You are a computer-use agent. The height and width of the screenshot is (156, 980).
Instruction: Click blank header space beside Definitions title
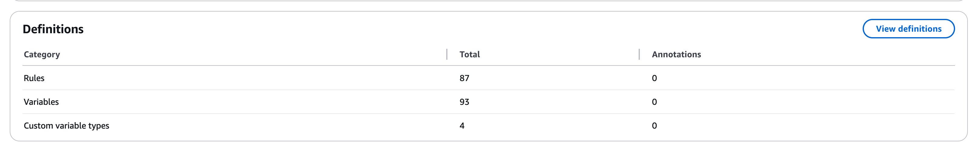[x=457, y=29]
